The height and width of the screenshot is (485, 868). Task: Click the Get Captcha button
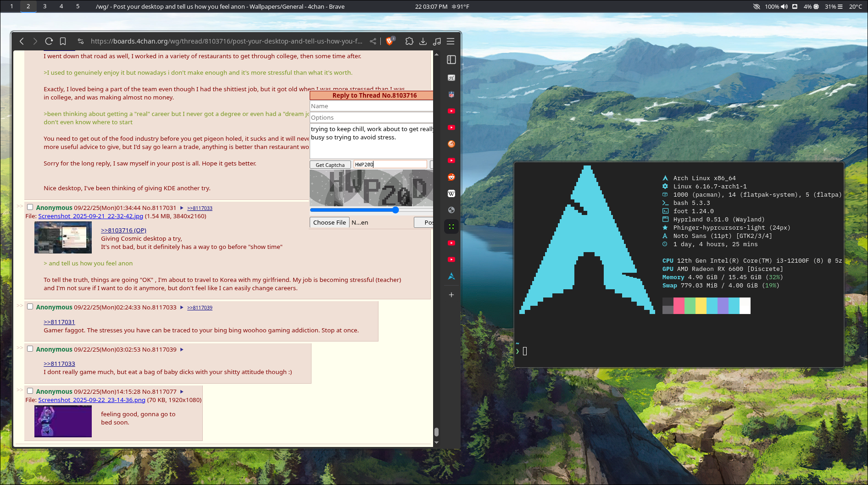pos(330,165)
